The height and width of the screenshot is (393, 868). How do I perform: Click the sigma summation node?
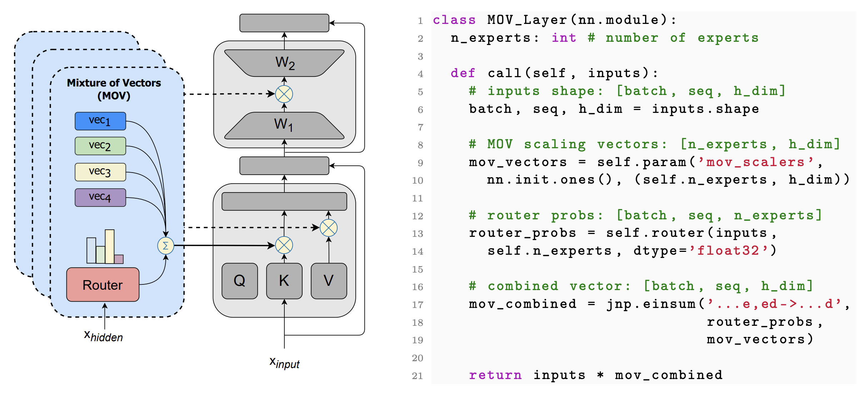[x=166, y=246]
